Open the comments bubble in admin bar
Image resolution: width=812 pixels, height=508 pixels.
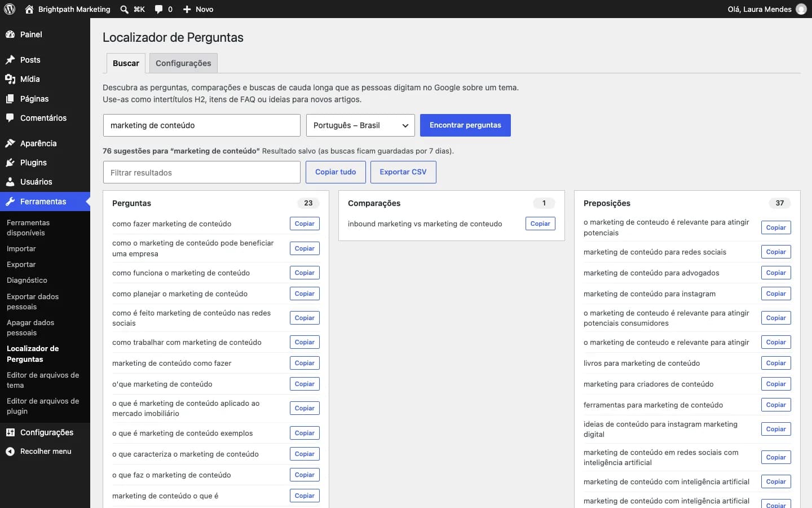tap(158, 9)
